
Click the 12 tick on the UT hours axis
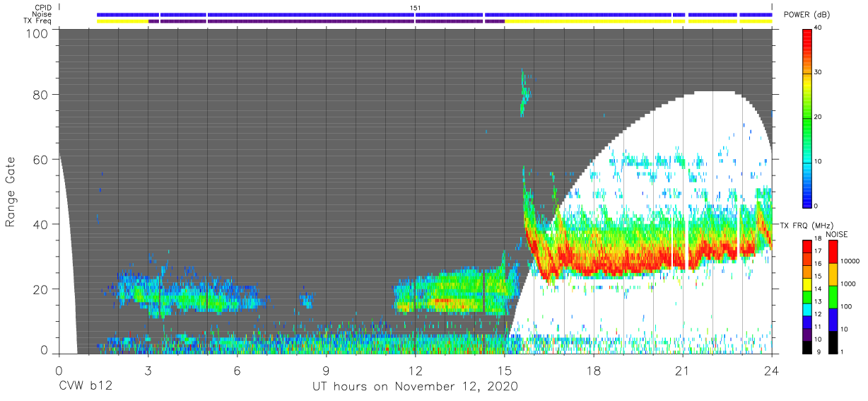[416, 370]
